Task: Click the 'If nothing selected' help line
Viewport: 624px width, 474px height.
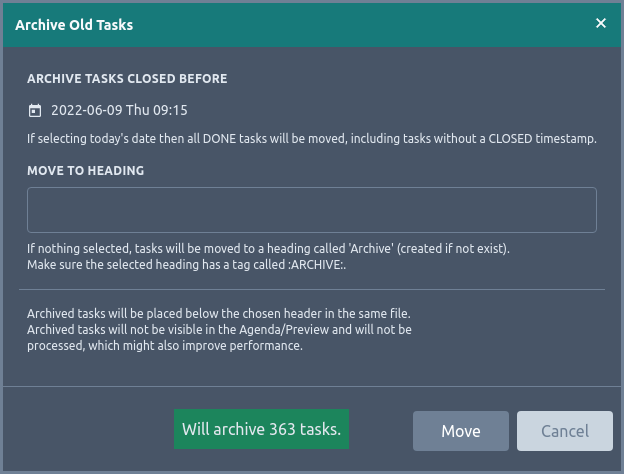Action: 268,249
